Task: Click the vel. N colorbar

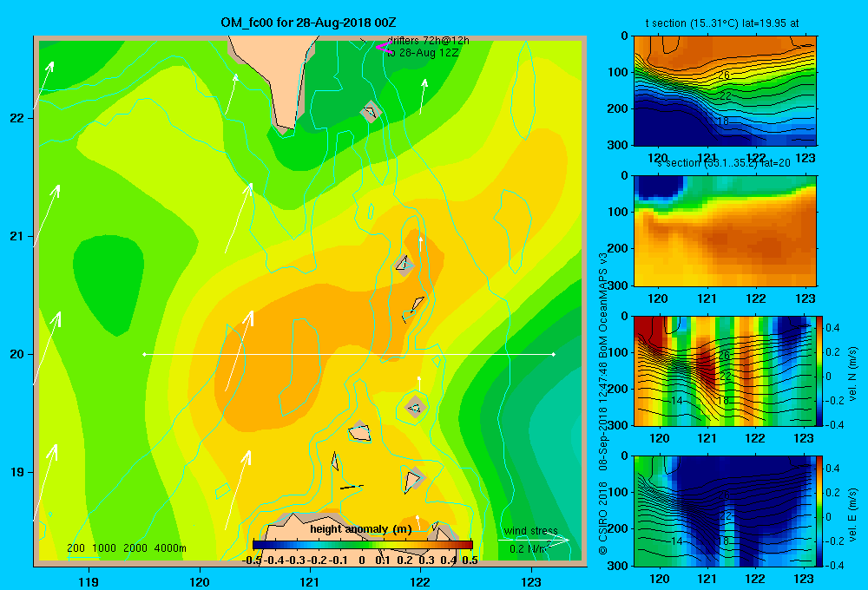Action: [x=820, y=370]
